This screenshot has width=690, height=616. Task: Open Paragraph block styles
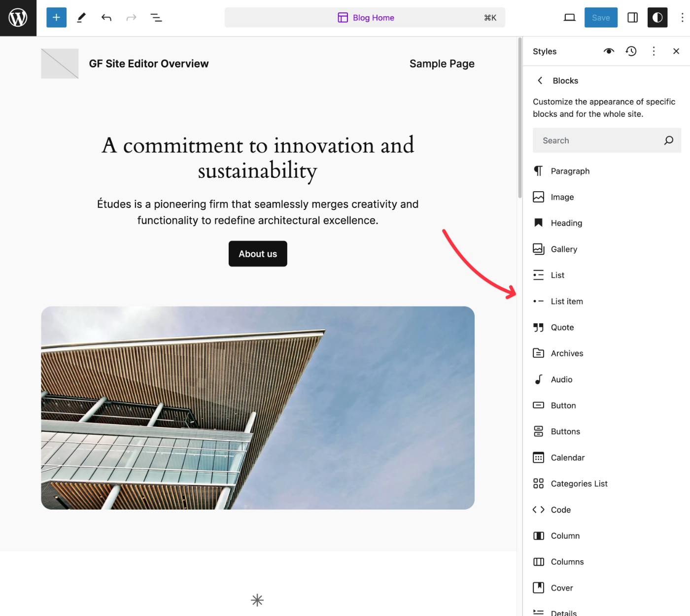[607, 171]
